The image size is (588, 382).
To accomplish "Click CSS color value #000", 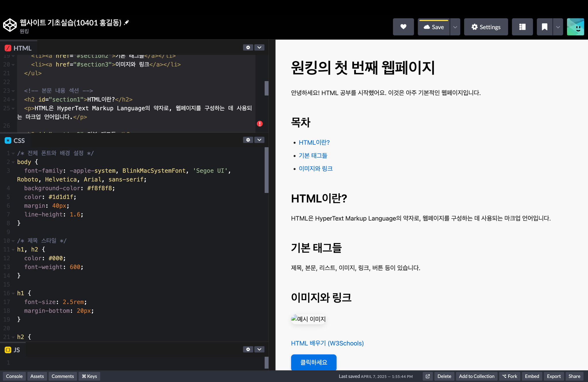I will 56,258.
